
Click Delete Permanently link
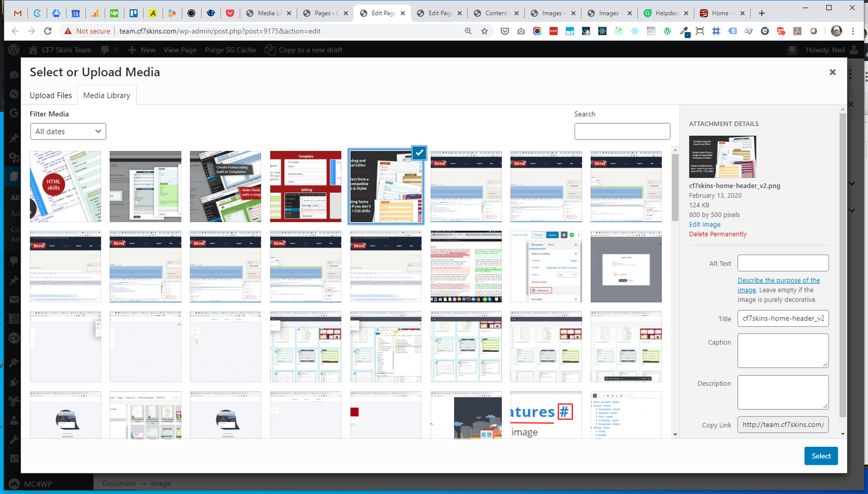click(717, 234)
